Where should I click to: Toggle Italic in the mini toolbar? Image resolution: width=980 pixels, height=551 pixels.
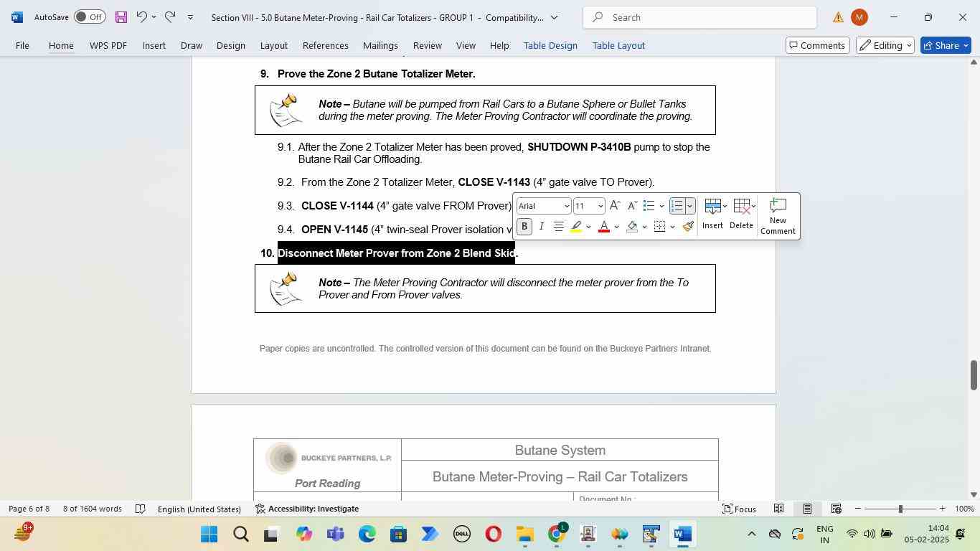(542, 227)
